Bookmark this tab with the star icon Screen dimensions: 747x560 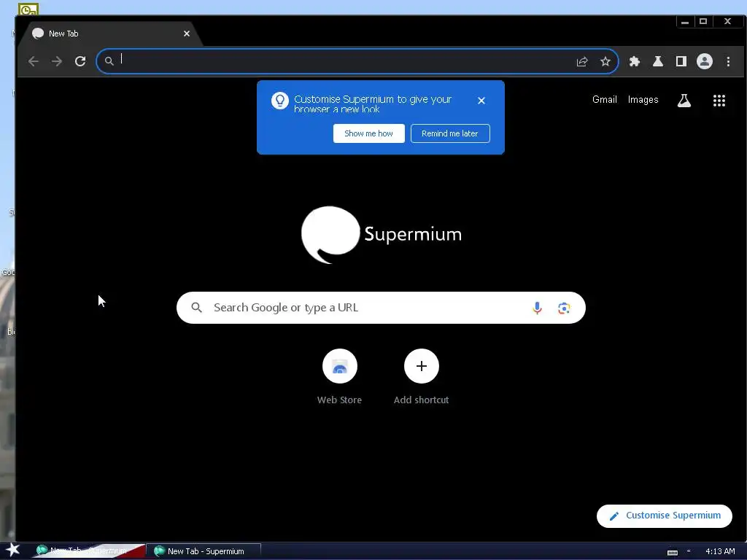click(605, 61)
